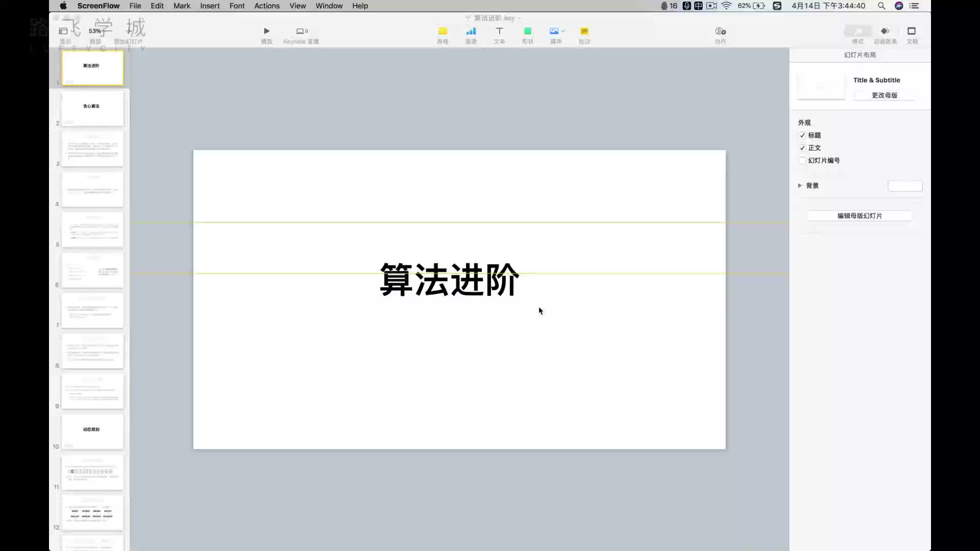This screenshot has width=980, height=551.
Task: Open the battery 62% status menu
Action: point(751,6)
